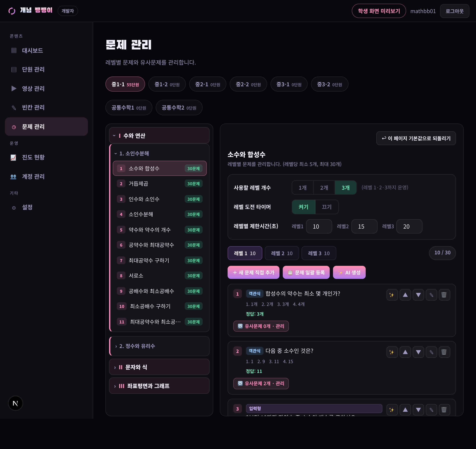
Task: Move question 1 down
Action: point(418,295)
